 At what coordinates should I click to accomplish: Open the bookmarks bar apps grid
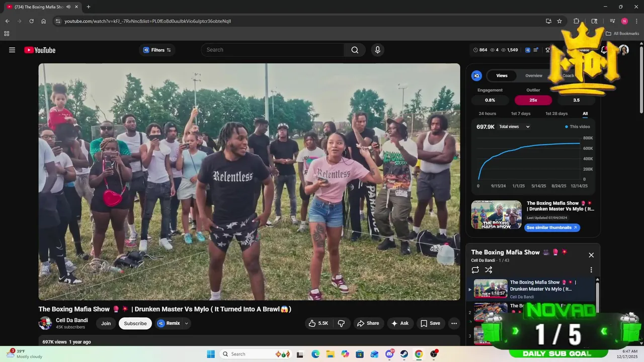7,34
